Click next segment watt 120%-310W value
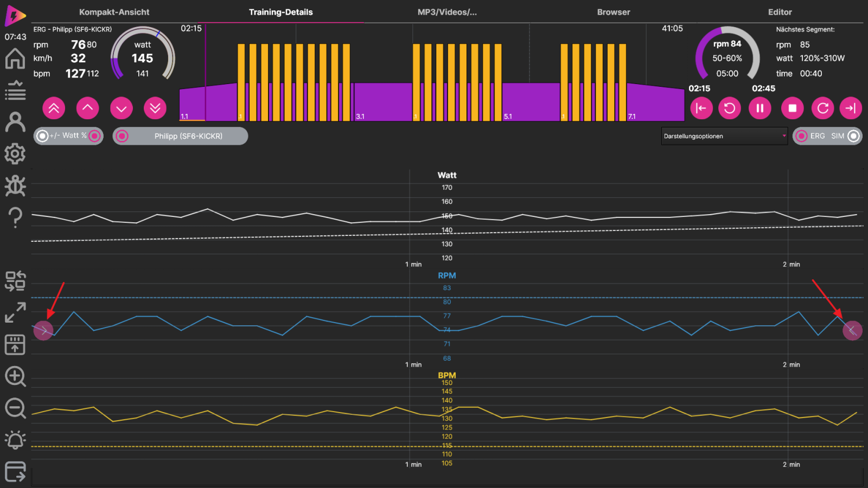 [x=822, y=58]
